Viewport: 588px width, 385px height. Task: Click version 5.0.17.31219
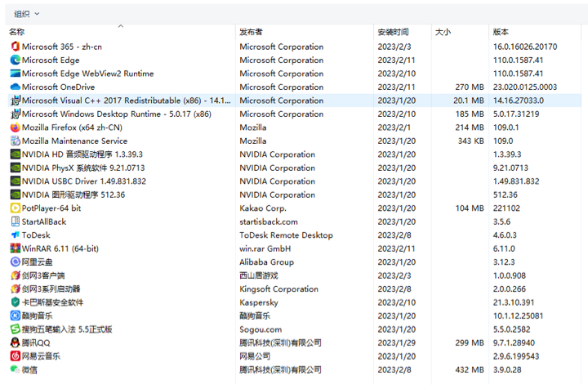click(x=516, y=114)
